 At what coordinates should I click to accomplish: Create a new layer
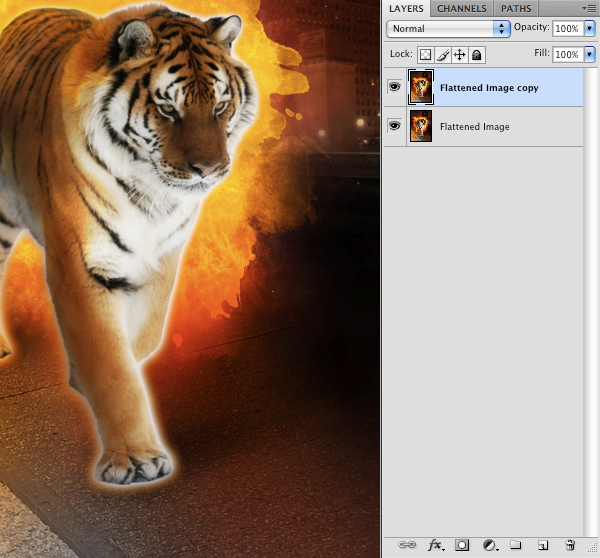(543, 545)
